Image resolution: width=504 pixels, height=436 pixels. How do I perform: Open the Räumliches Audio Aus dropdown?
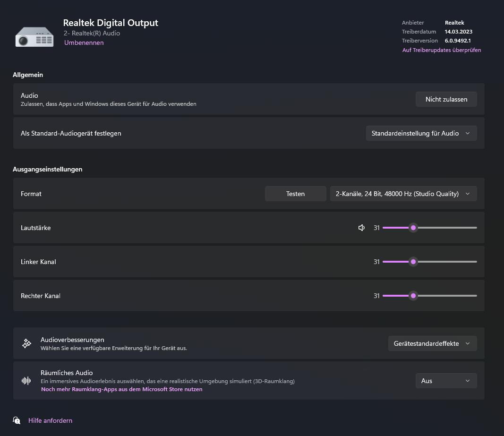446,381
